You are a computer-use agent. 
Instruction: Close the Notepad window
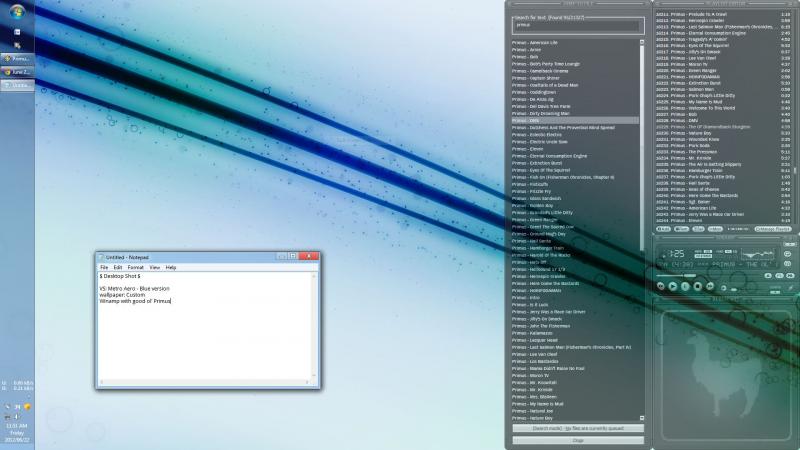(309, 256)
